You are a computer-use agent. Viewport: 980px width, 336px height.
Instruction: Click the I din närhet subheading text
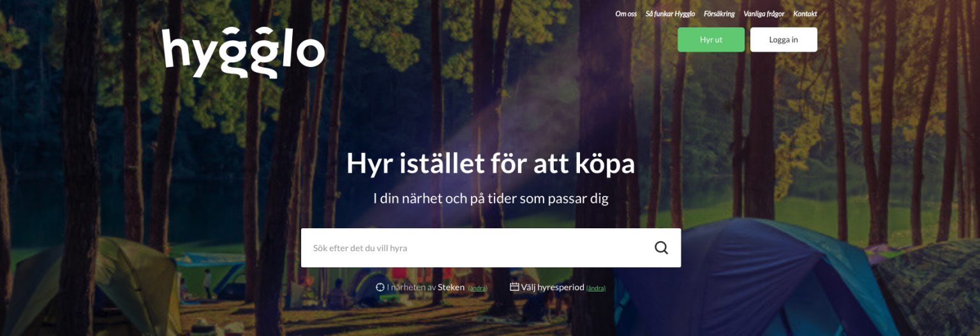(x=491, y=198)
